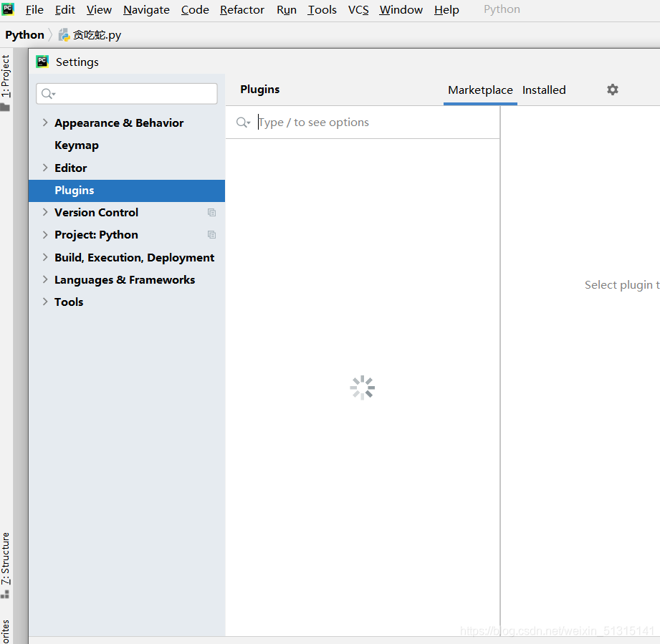The height and width of the screenshot is (644, 660).
Task: Open the Code menu
Action: [195, 10]
